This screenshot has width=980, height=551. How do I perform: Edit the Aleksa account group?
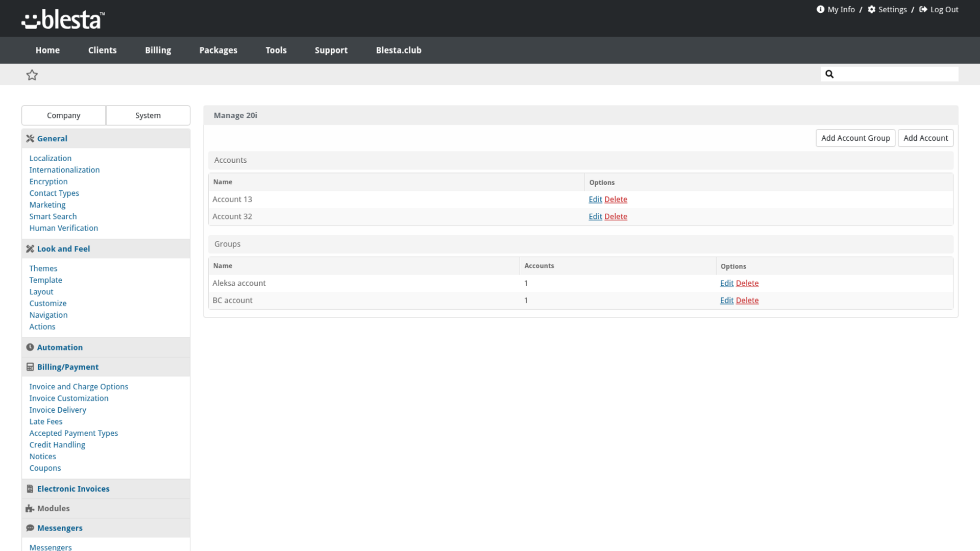point(726,283)
